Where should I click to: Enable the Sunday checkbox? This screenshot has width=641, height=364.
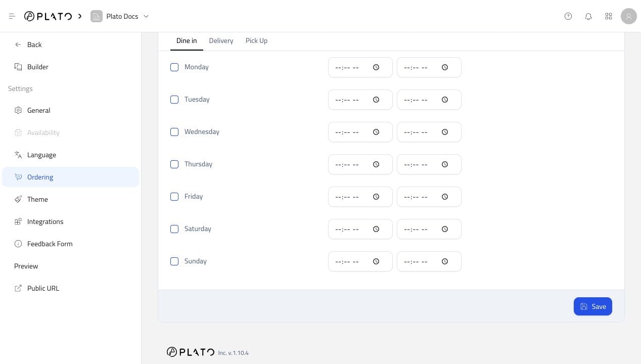[x=174, y=261]
